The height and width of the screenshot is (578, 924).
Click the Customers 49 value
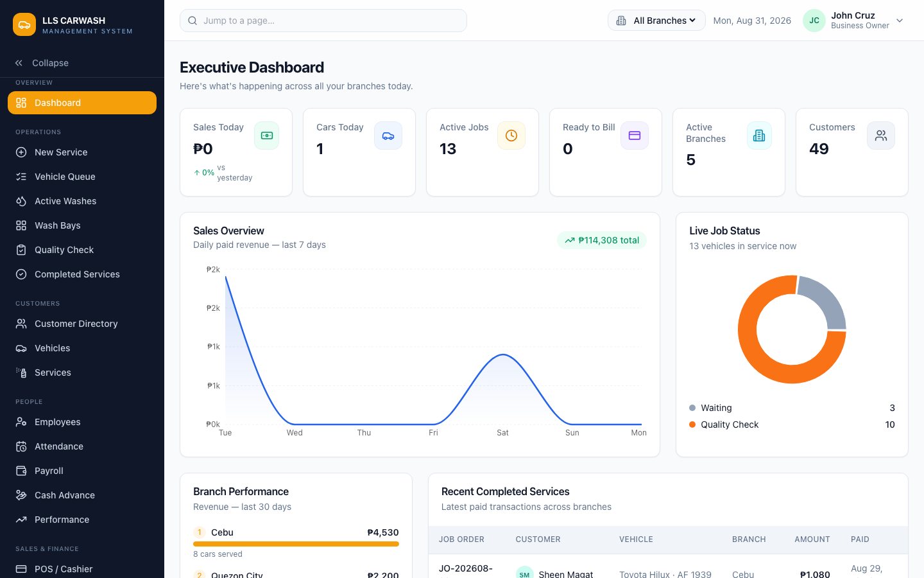click(x=819, y=149)
